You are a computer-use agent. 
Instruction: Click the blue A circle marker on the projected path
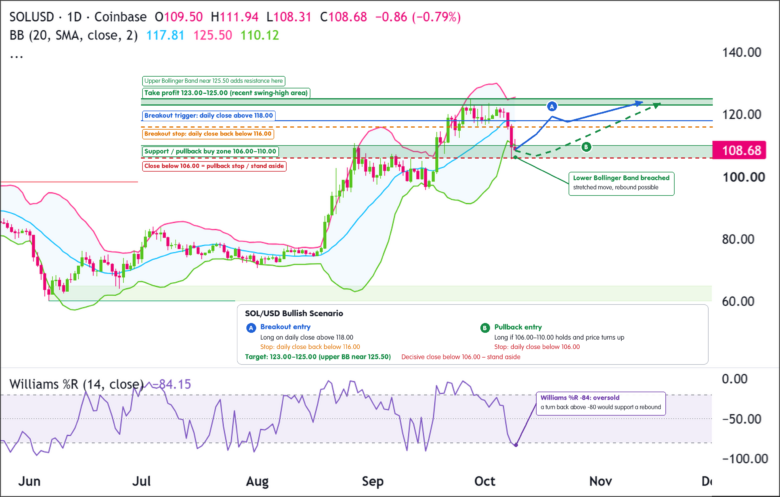tap(552, 106)
